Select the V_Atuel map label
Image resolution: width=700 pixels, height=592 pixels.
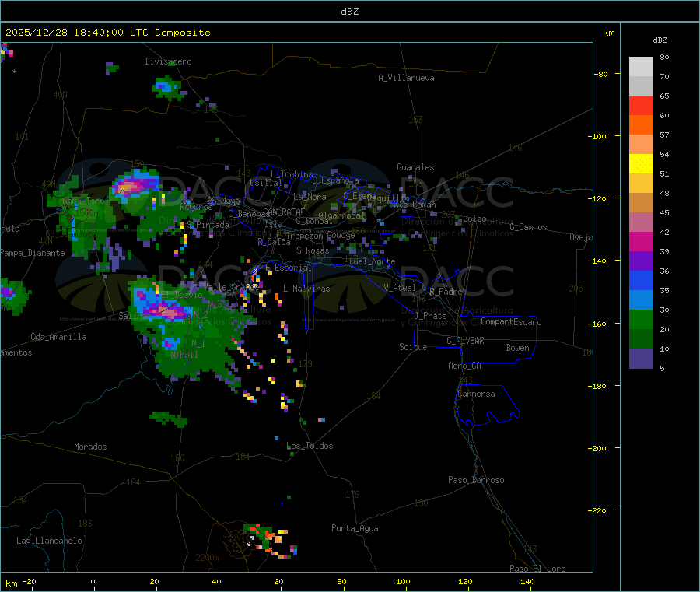400,288
